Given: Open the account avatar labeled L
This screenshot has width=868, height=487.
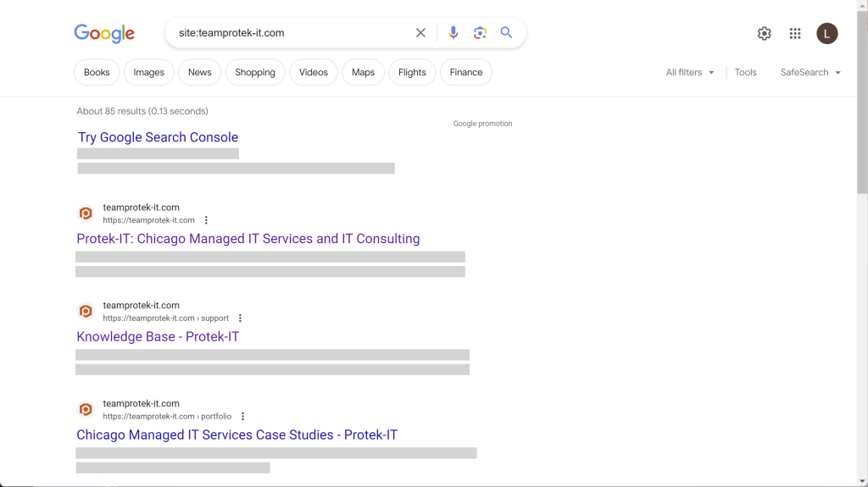Looking at the screenshot, I should pos(827,33).
